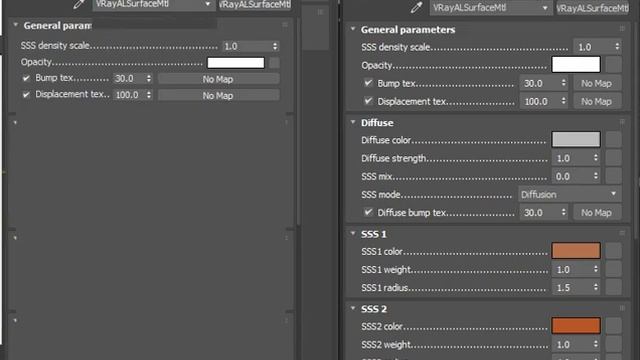Click left SSS density scale value field
The height and width of the screenshot is (360, 640).
pos(246,46)
